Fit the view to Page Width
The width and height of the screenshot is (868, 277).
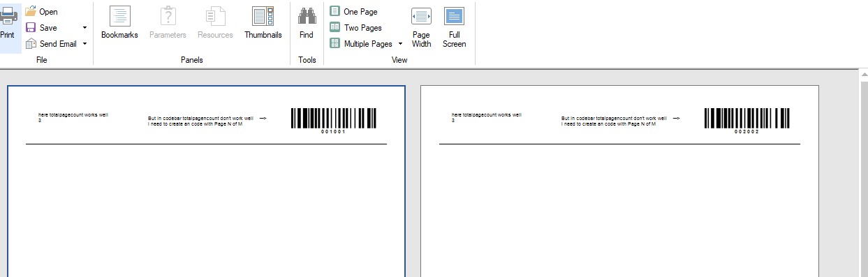pyautogui.click(x=421, y=27)
